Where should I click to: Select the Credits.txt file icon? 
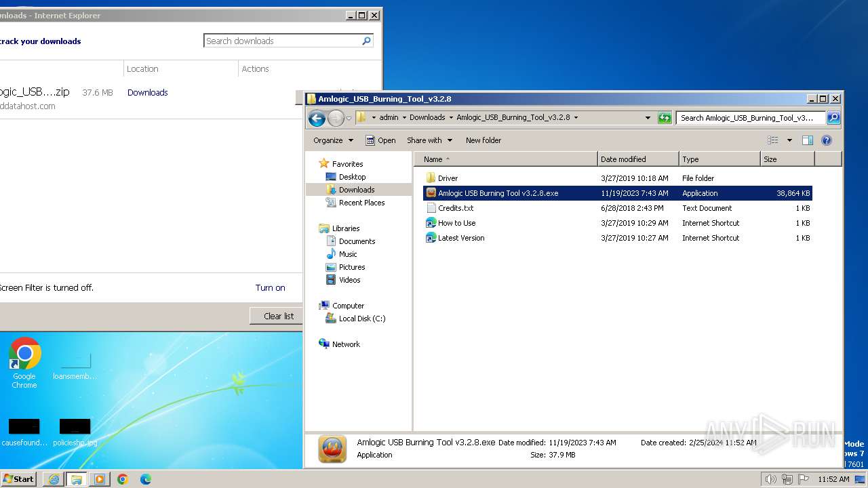click(431, 208)
